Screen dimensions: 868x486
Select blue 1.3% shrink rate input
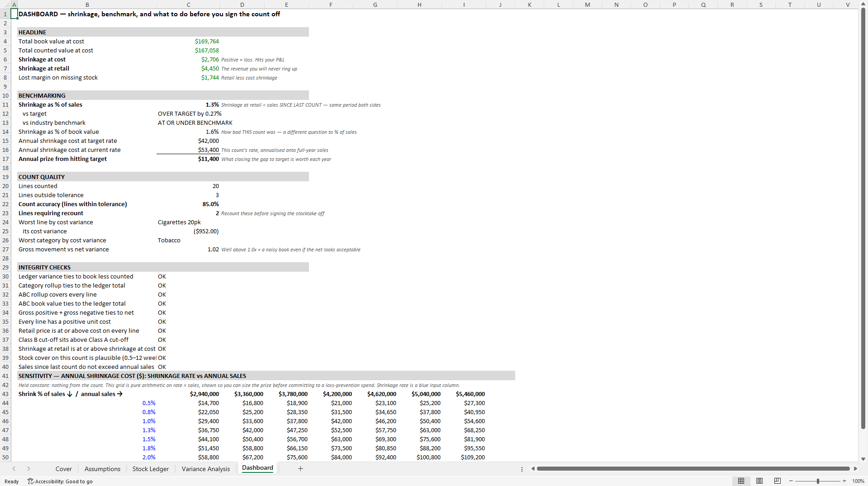tap(87, 430)
